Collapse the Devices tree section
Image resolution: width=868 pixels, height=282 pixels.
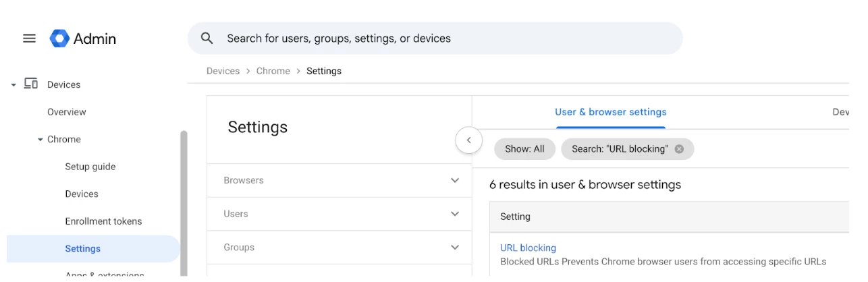point(13,85)
